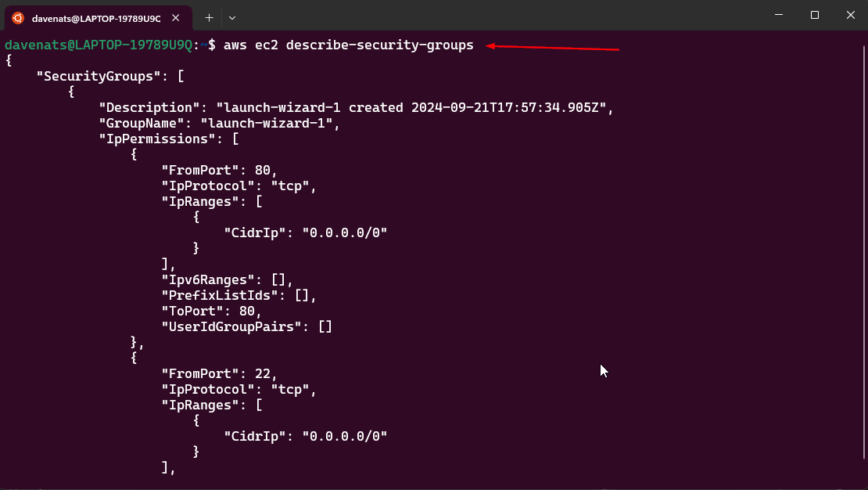Maximize the terminal window

(815, 15)
